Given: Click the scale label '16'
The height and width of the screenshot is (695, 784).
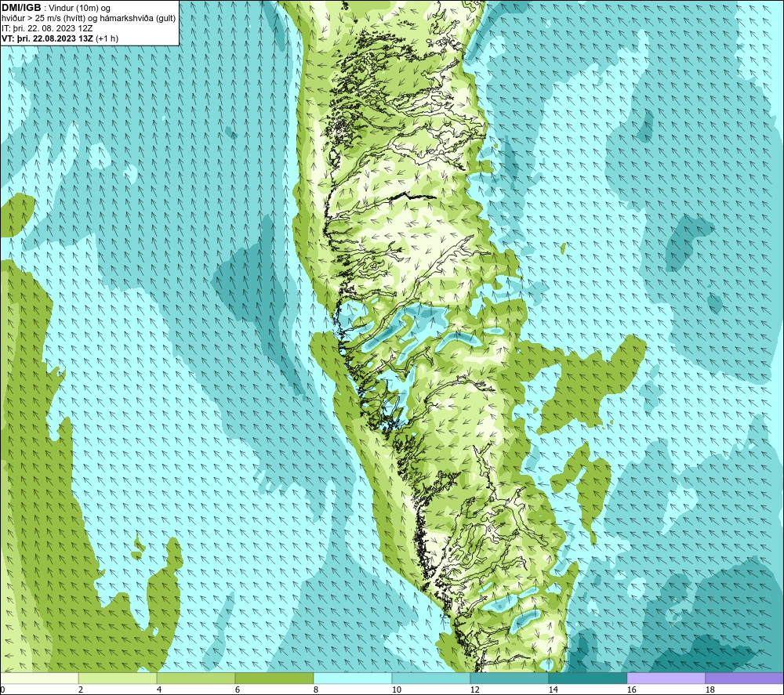Looking at the screenshot, I should click(x=631, y=690).
